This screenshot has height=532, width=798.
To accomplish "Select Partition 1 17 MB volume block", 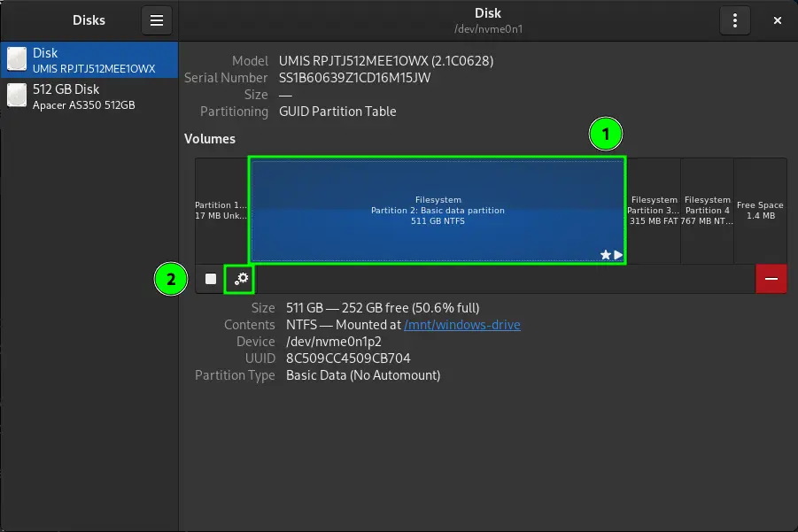I will (221, 211).
